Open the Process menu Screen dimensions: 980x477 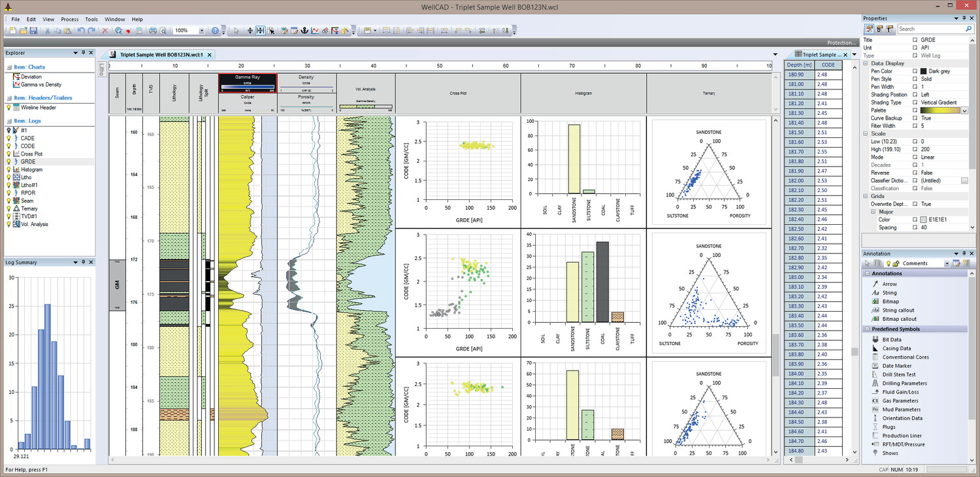[x=69, y=19]
